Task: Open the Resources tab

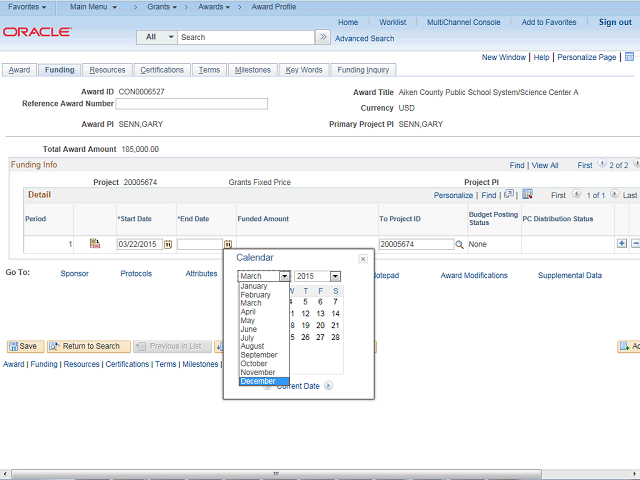Action: point(107,70)
